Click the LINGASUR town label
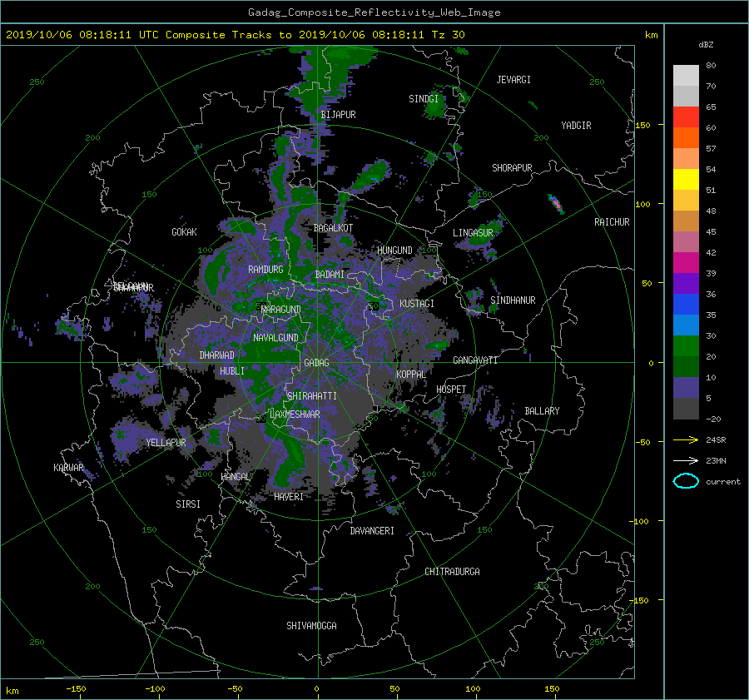The width and height of the screenshot is (749, 700). click(473, 233)
